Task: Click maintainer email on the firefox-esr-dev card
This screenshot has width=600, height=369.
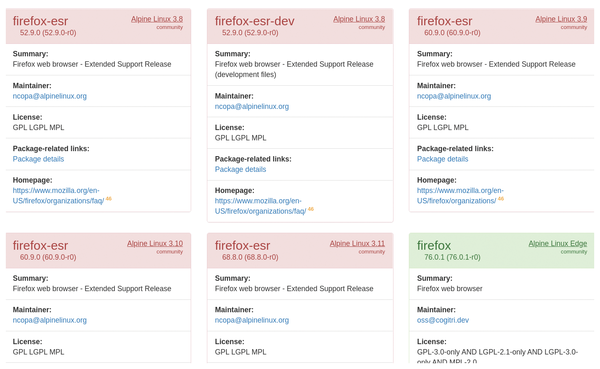Action: click(252, 106)
